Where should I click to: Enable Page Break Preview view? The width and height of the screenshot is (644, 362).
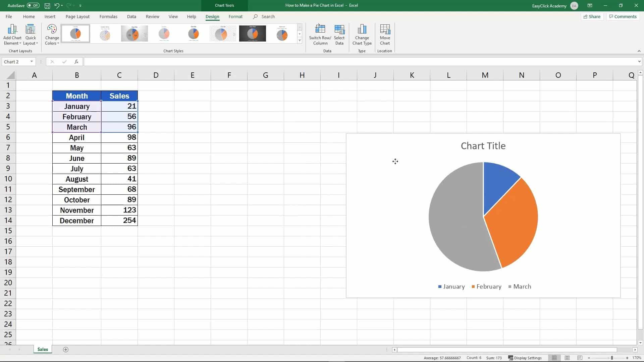pyautogui.click(x=580, y=358)
